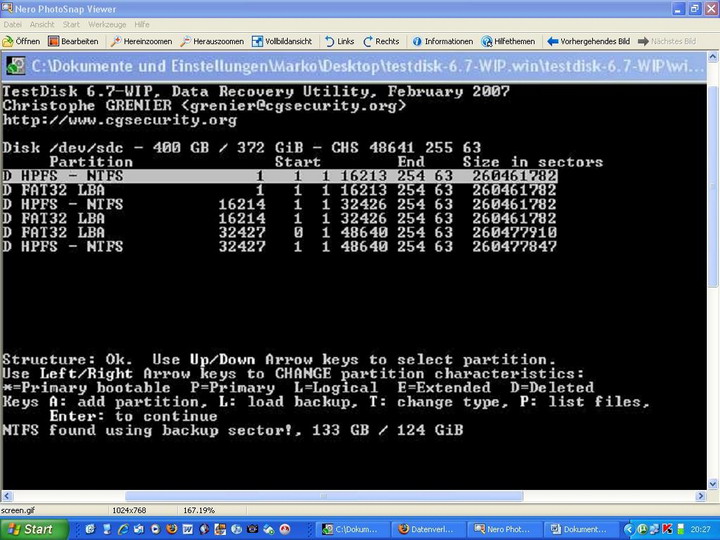Click the 20:27 system clock
The width and height of the screenshot is (720, 540).
(x=700, y=529)
